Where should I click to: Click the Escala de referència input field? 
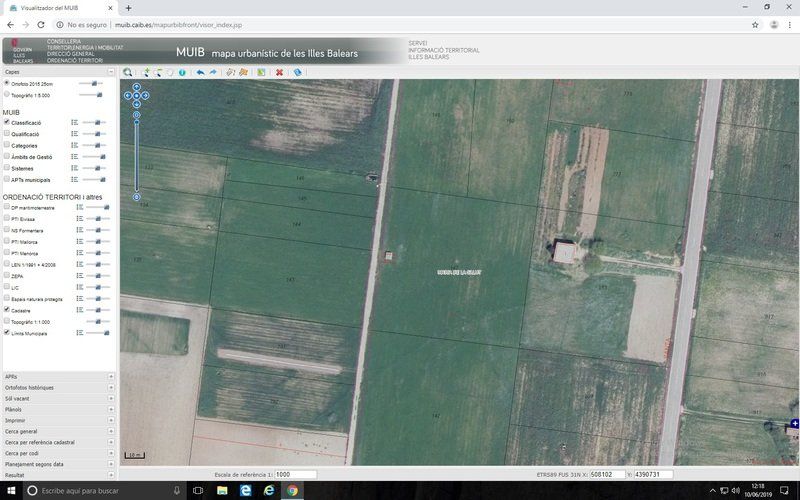tap(295, 475)
